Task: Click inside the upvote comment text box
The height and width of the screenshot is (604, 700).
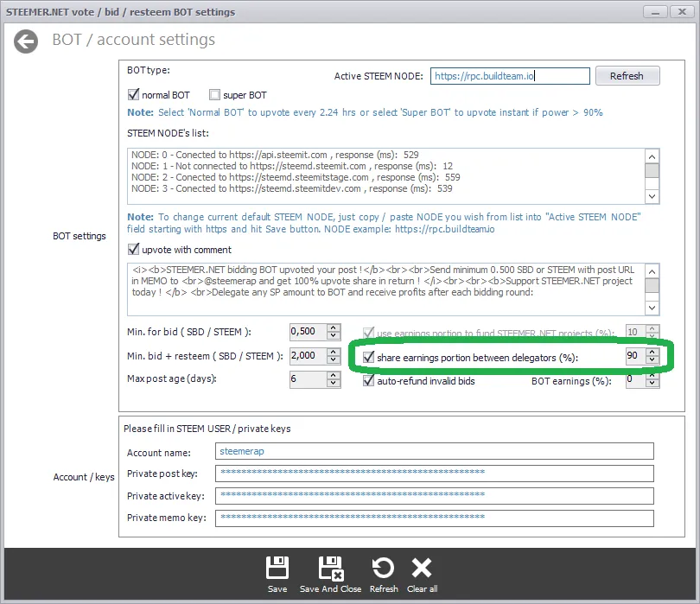Action: 386,289
